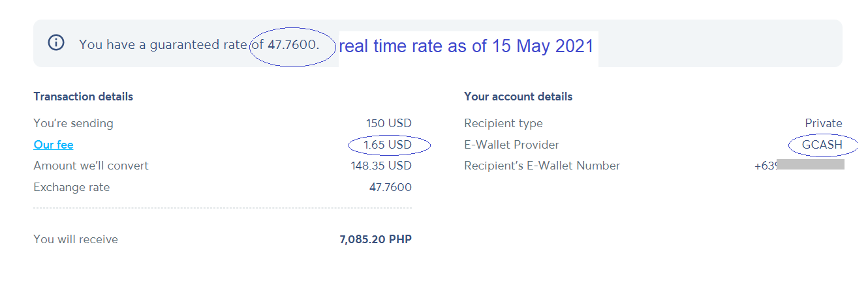Click the redacted e-wallet number

pyautogui.click(x=799, y=166)
